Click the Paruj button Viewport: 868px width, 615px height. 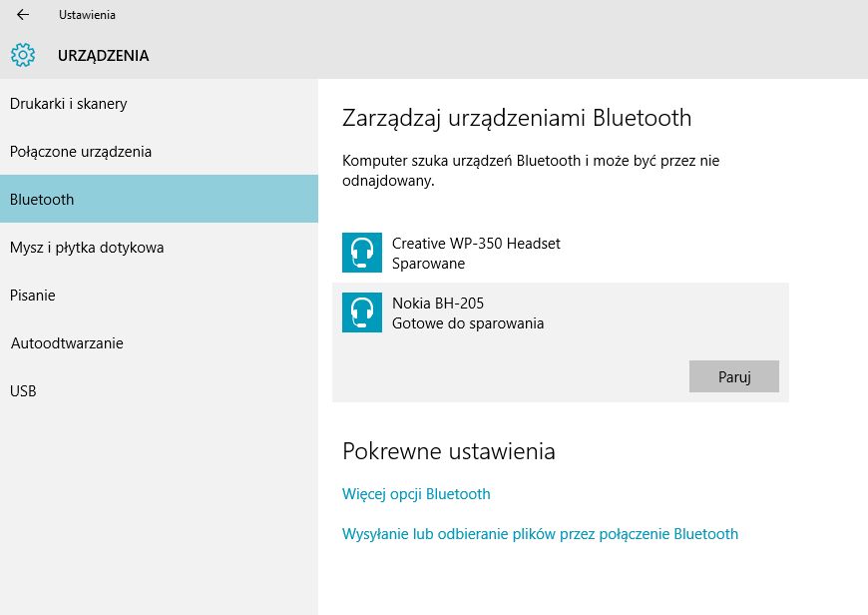click(734, 376)
